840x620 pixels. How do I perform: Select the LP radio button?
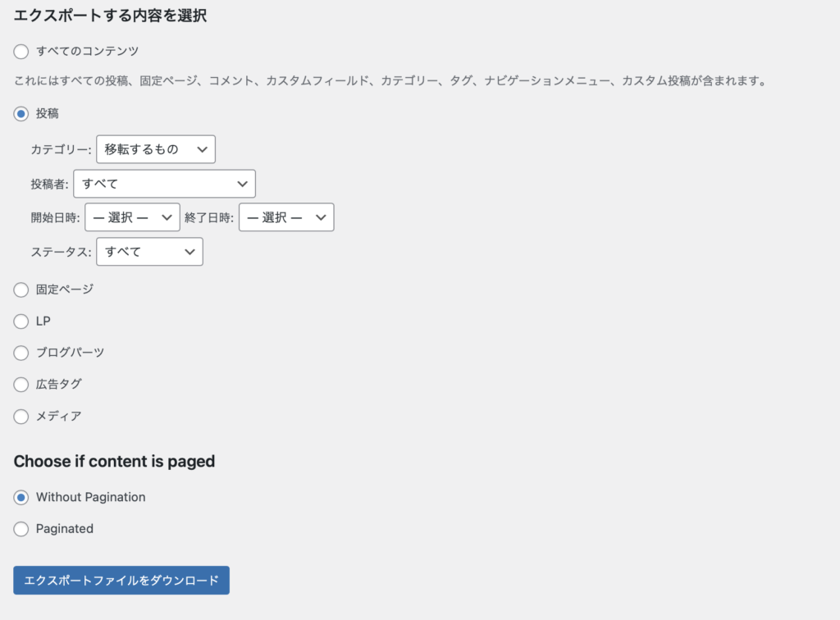[21, 321]
